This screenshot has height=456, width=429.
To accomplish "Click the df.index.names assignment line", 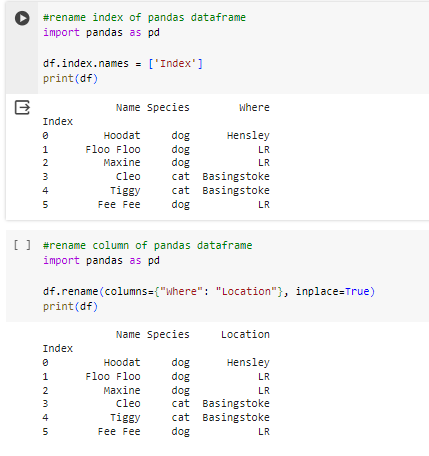I will pos(123,63).
